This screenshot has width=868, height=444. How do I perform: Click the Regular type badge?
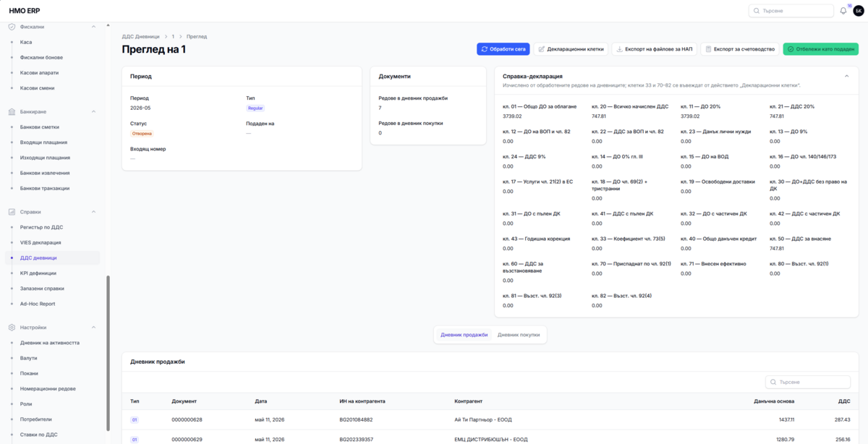point(255,108)
